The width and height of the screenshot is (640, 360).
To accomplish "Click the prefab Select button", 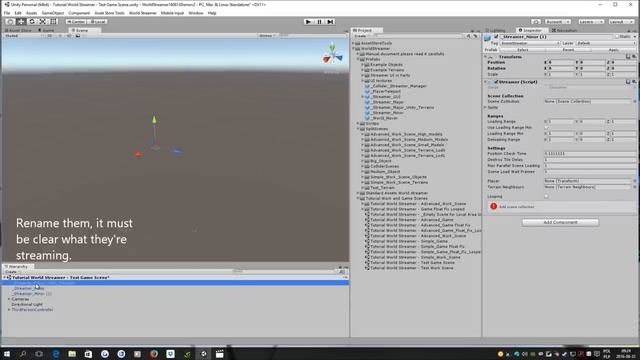I will point(523,50).
